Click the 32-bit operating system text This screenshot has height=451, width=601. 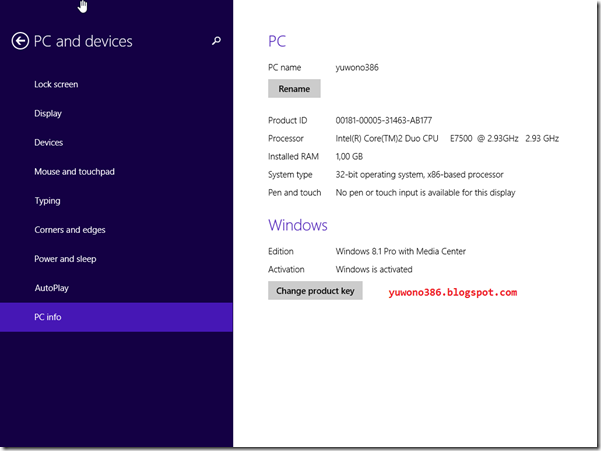(x=419, y=175)
